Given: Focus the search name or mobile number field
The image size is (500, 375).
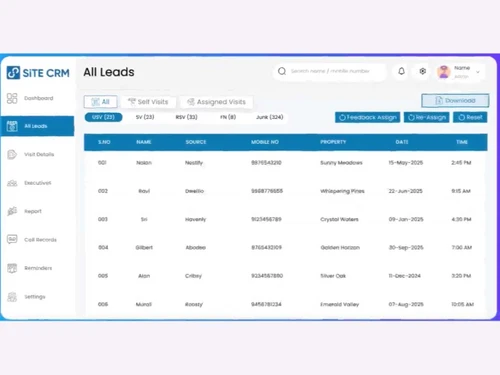Looking at the screenshot, I should pos(329,71).
